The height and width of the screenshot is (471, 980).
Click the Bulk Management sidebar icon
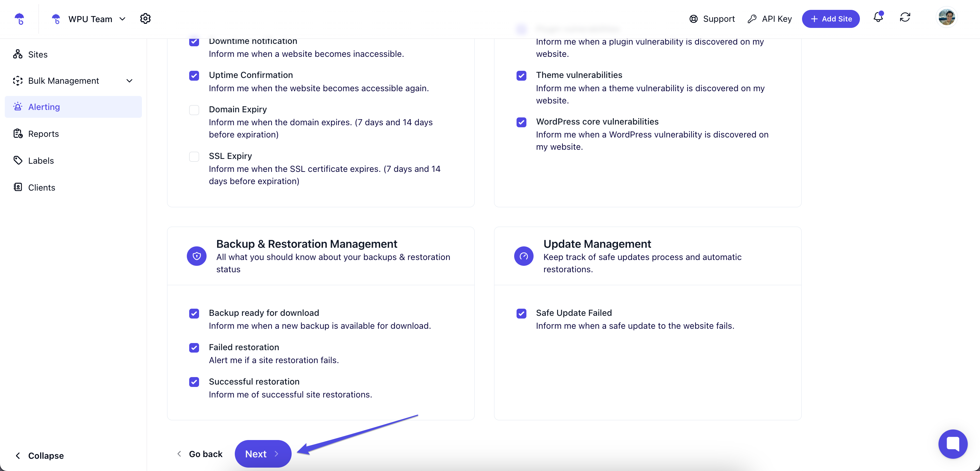[18, 81]
